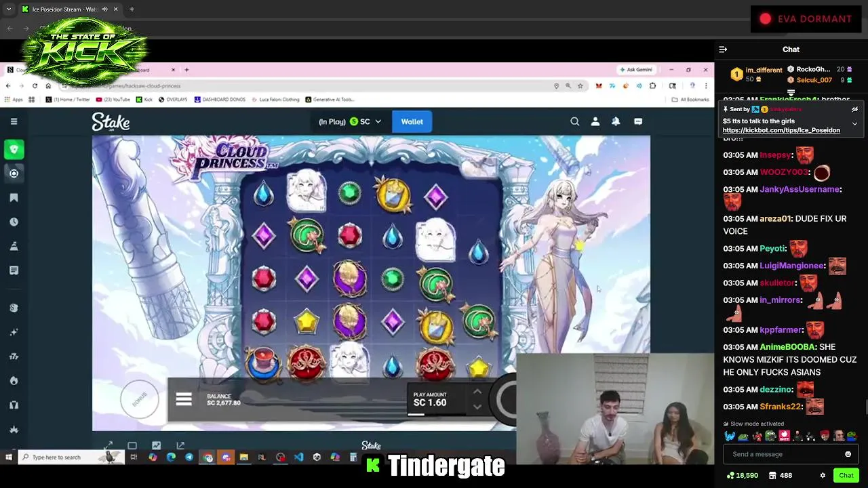Image resolution: width=868 pixels, height=488 pixels.
Task: Collapse the Kick chat panel
Action: click(723, 49)
